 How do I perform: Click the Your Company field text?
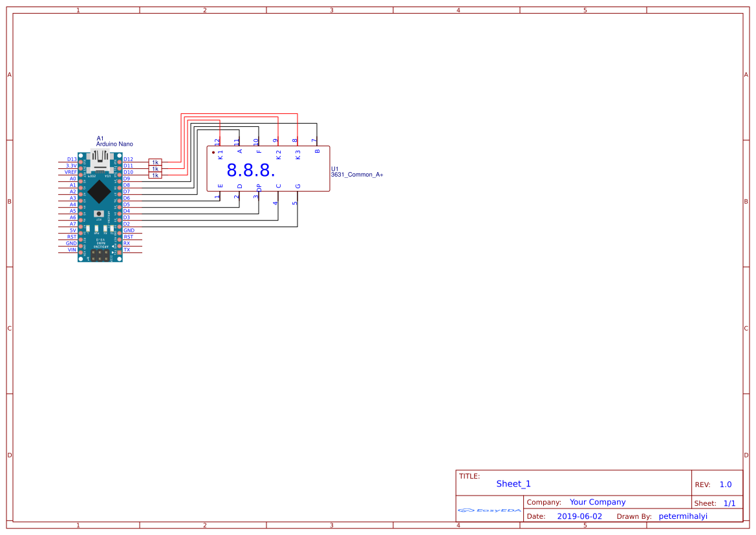point(598,502)
